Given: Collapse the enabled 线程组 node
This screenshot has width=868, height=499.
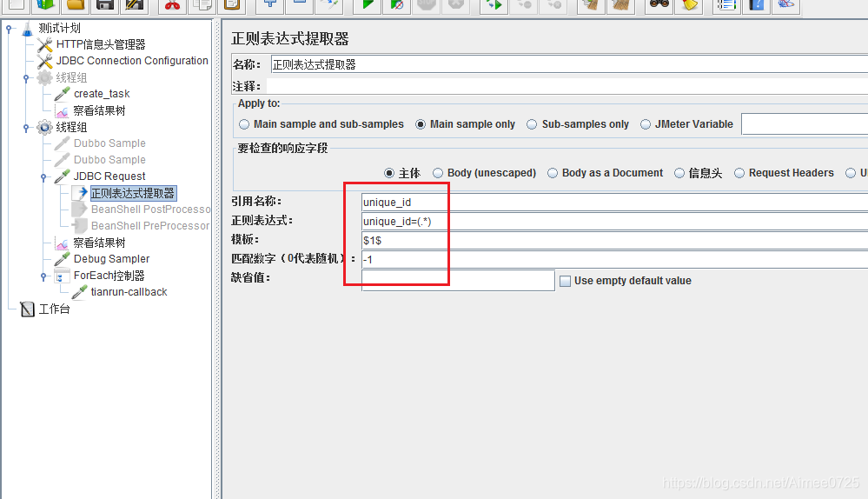Looking at the screenshot, I should (x=26, y=128).
